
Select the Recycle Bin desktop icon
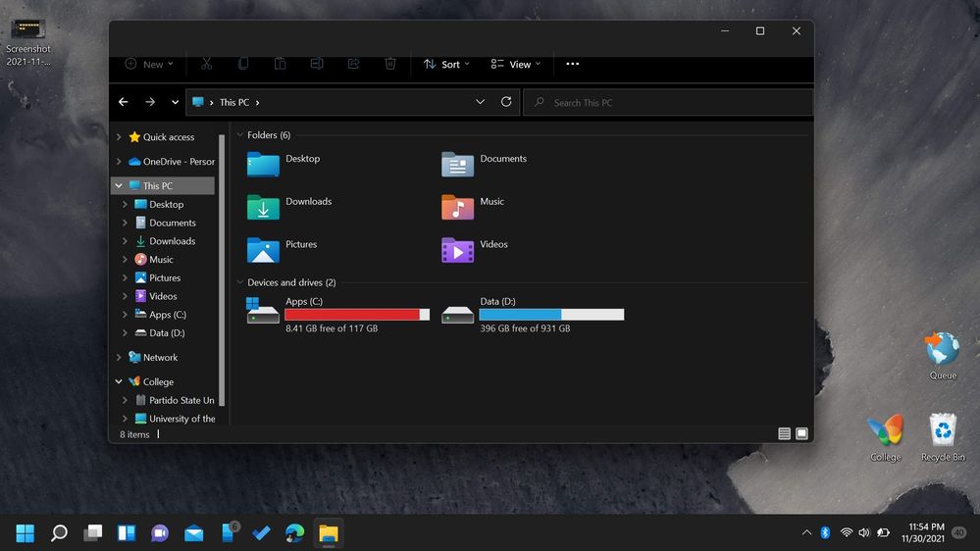click(x=943, y=436)
